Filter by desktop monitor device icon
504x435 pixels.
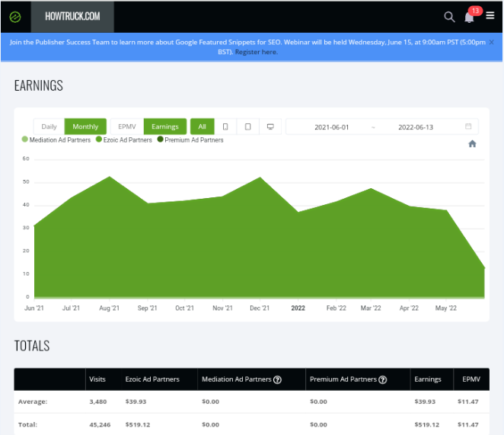pos(270,126)
